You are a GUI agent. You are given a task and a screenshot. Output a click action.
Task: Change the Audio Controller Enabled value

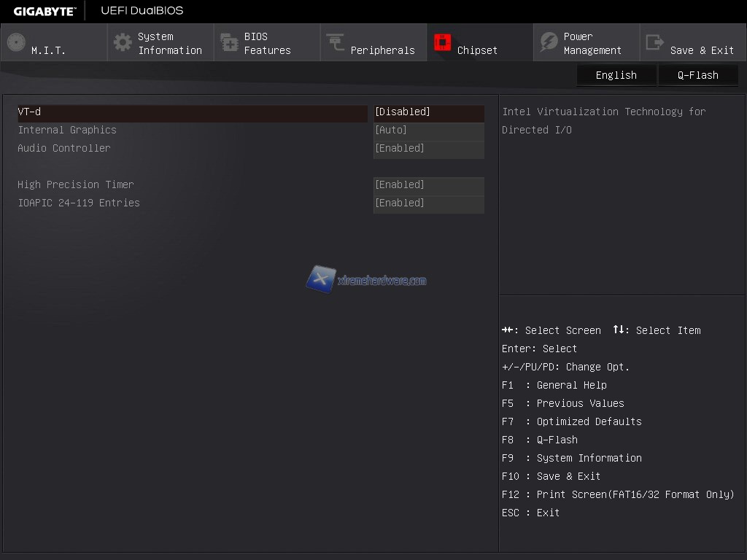[428, 149]
